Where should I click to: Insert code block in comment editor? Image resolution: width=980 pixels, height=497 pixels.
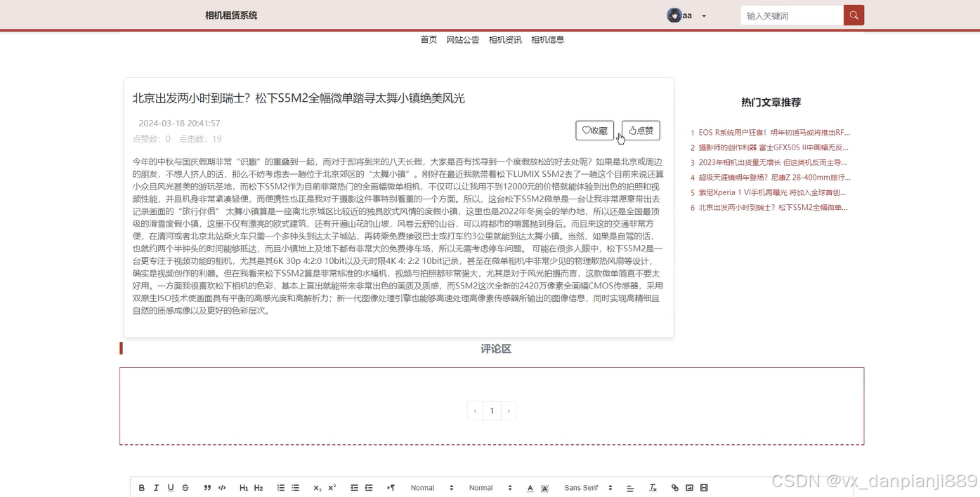coord(222,488)
